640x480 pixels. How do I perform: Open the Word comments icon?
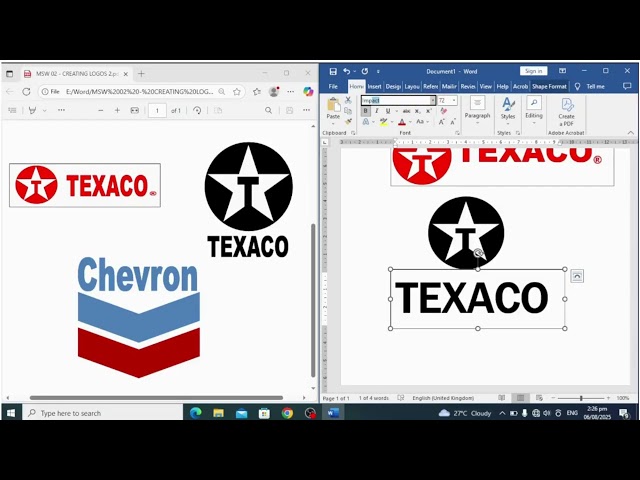tap(627, 86)
